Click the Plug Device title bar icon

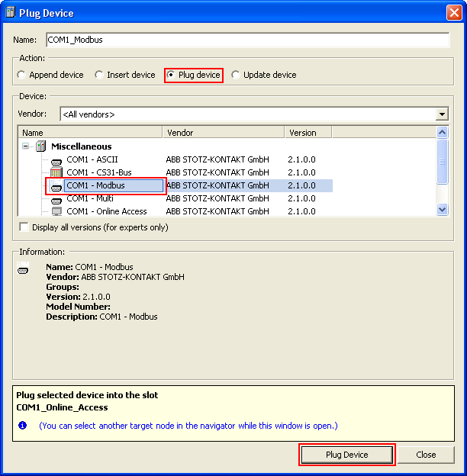[x=10, y=13]
